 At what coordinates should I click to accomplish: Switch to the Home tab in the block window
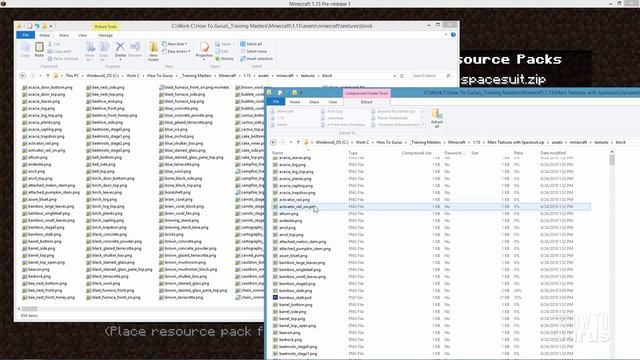click(x=44, y=36)
